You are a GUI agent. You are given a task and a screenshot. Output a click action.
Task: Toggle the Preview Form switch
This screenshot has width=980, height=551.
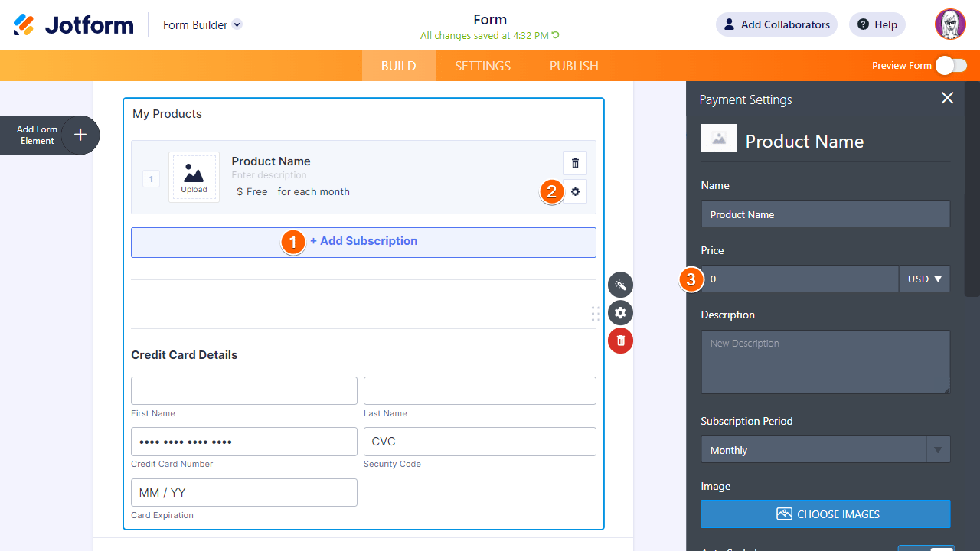tap(951, 66)
